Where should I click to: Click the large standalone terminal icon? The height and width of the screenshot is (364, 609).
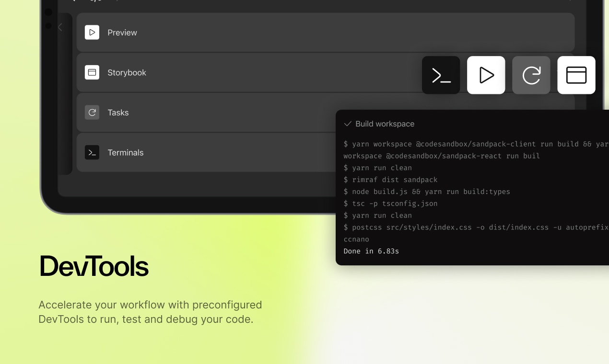coord(440,75)
